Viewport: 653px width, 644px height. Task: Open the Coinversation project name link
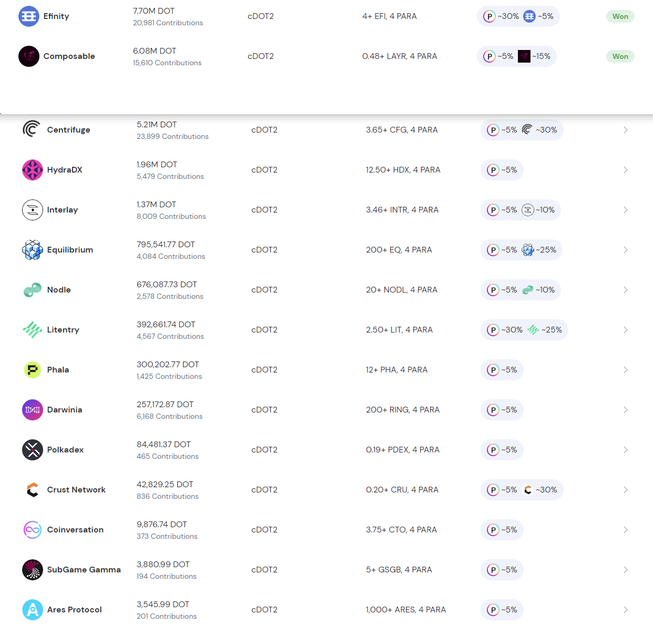(x=75, y=530)
